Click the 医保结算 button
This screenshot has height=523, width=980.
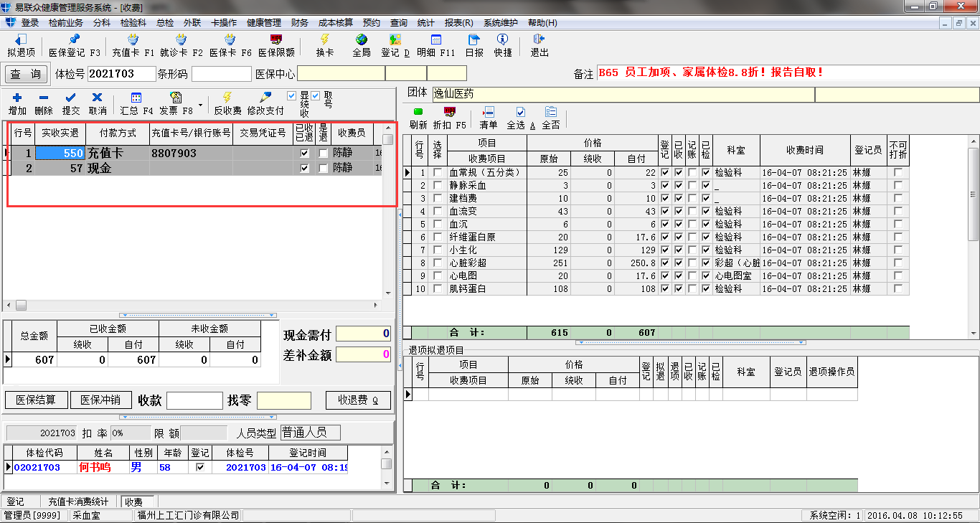click(36, 400)
